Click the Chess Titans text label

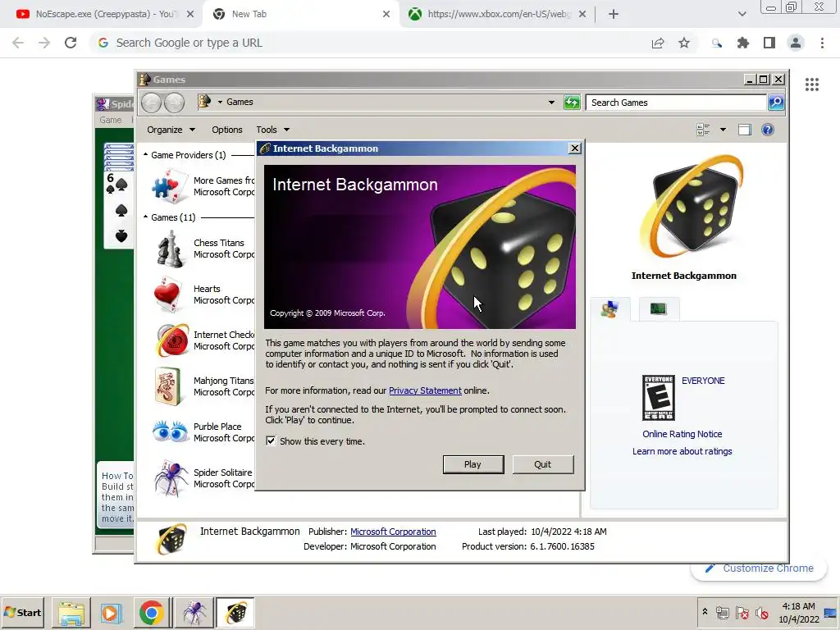[218, 243]
